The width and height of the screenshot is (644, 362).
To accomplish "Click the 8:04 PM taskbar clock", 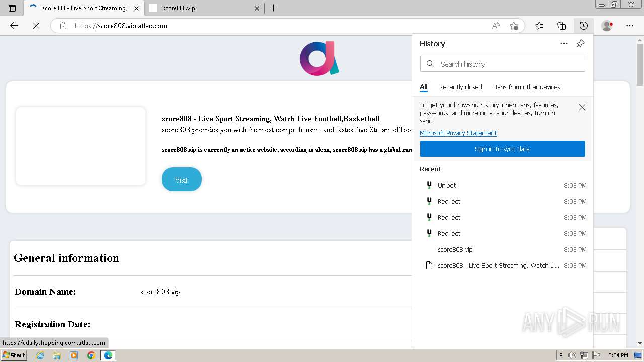I will coord(618,355).
